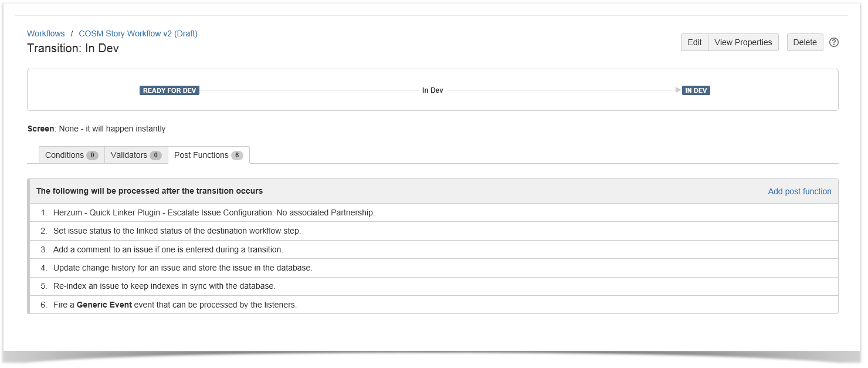This screenshot has height=368, width=868.
Task: Select the Re-index an issue post function row
Action: [164, 286]
